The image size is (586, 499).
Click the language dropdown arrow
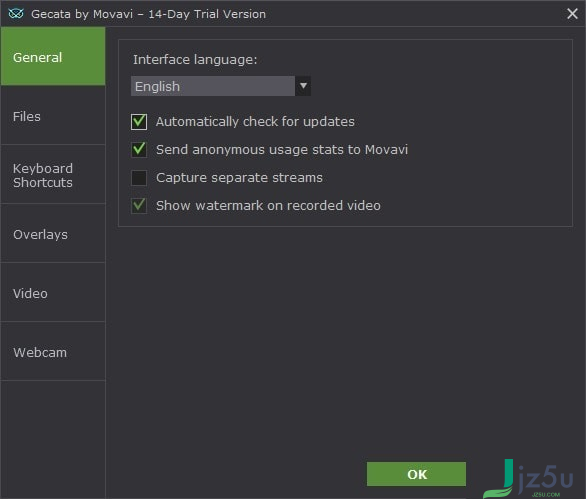coord(303,86)
